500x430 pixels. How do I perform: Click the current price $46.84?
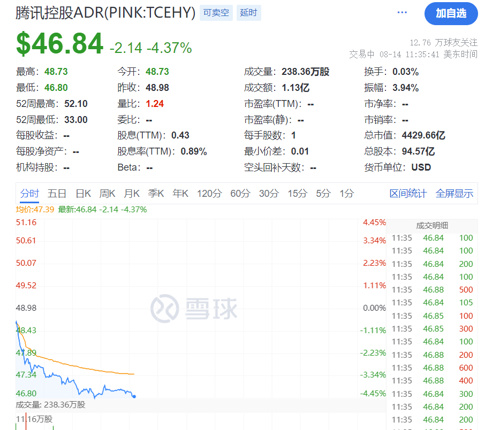[x=60, y=43]
